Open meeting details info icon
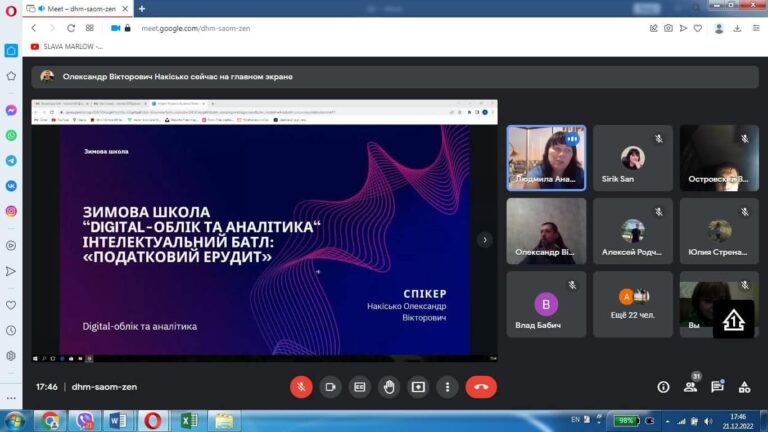Screen dimensions: 768x432 [663, 387]
